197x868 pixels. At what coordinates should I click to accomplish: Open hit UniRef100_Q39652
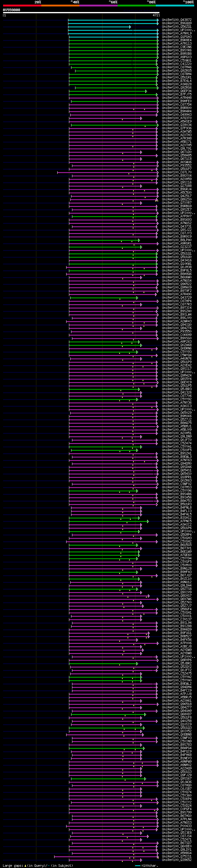[177, 860]
